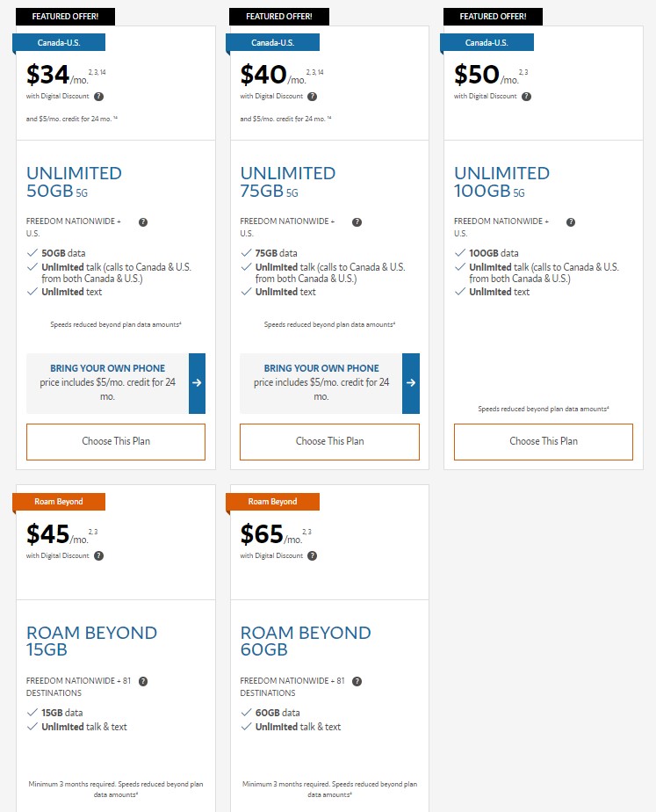Click the Roam Beyond 60GB plan title
Screen dimensions: 656x812
coord(306,641)
